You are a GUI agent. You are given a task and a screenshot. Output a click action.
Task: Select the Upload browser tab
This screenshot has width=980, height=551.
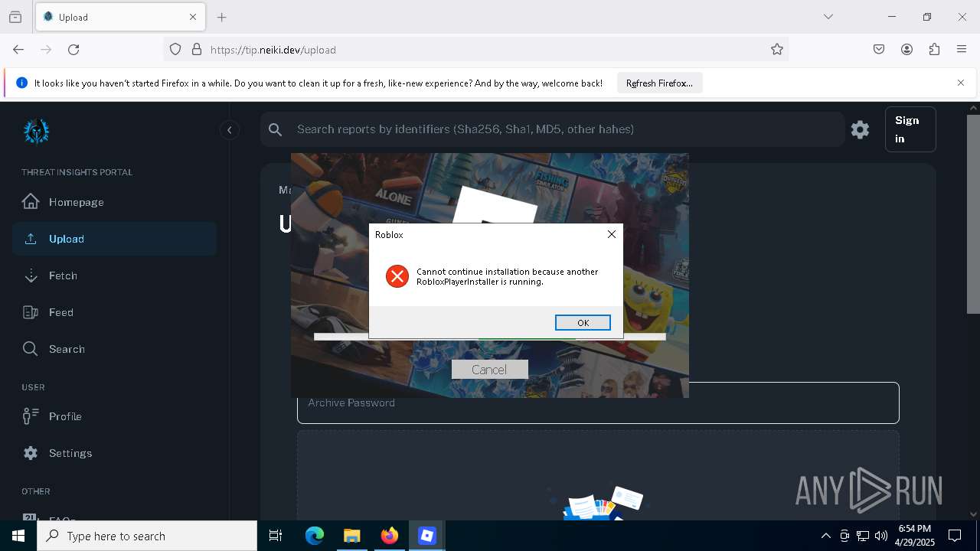click(x=120, y=17)
